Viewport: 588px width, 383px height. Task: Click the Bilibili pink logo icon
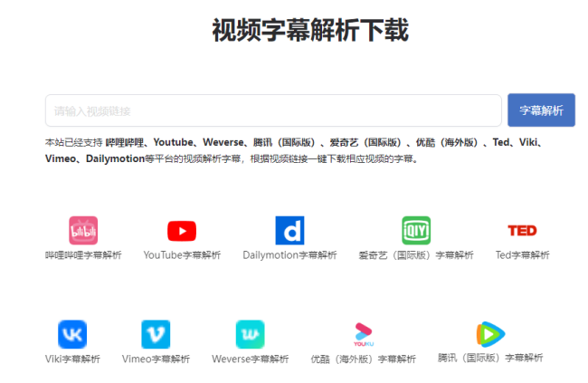click(83, 230)
